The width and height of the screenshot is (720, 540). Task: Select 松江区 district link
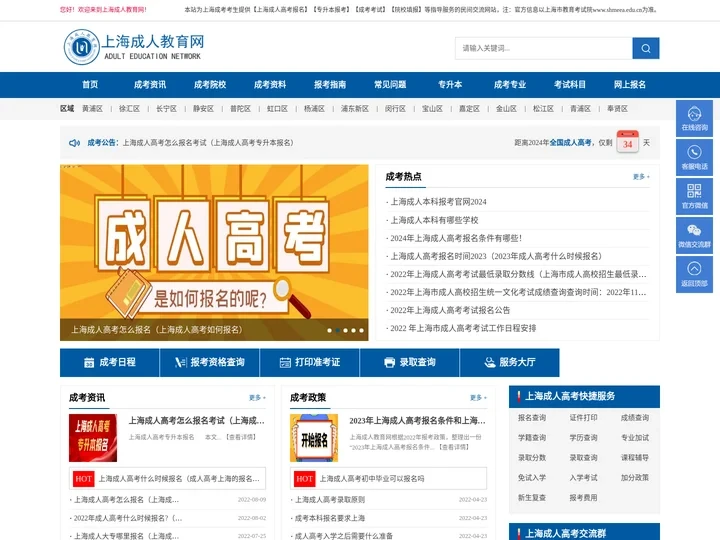click(x=543, y=109)
